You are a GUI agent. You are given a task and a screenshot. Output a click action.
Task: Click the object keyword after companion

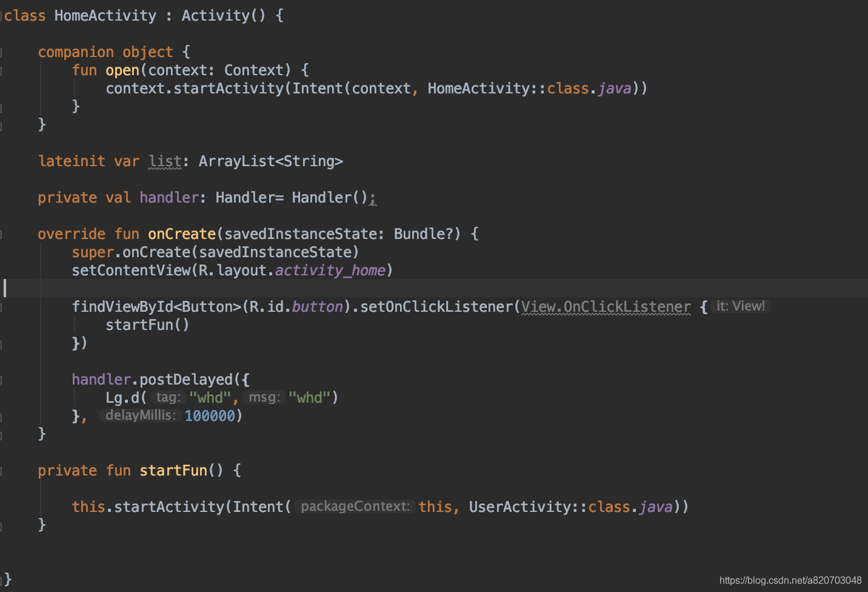(148, 52)
